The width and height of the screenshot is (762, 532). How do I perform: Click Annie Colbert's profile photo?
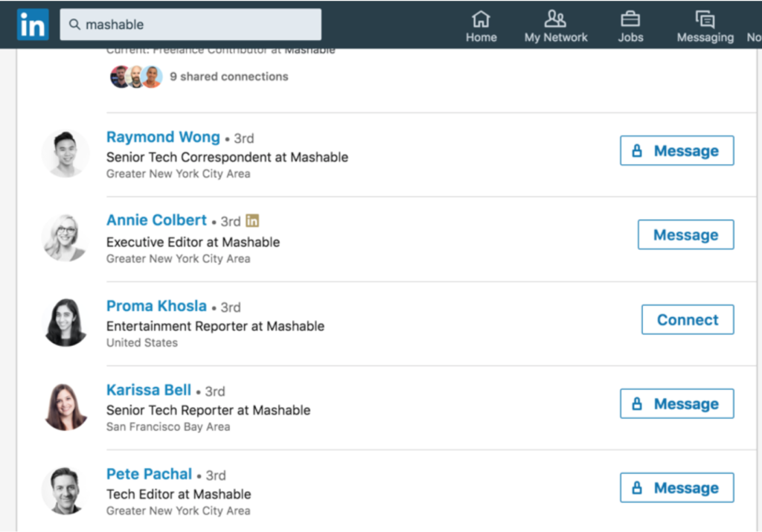coord(65,238)
